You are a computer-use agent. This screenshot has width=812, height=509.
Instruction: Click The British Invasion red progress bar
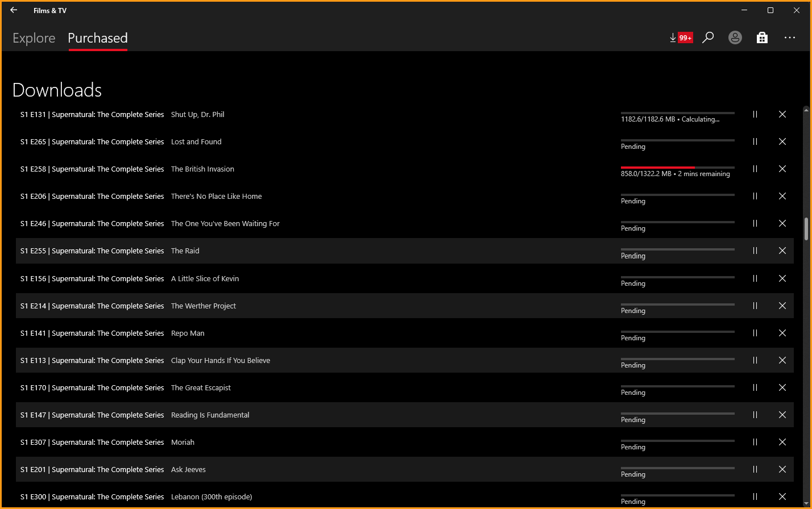[678, 168]
